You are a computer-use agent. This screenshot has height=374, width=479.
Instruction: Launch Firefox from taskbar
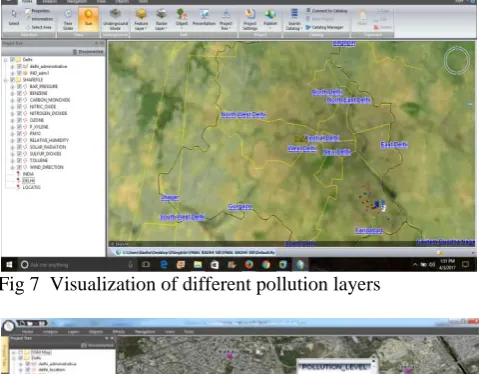point(249,265)
